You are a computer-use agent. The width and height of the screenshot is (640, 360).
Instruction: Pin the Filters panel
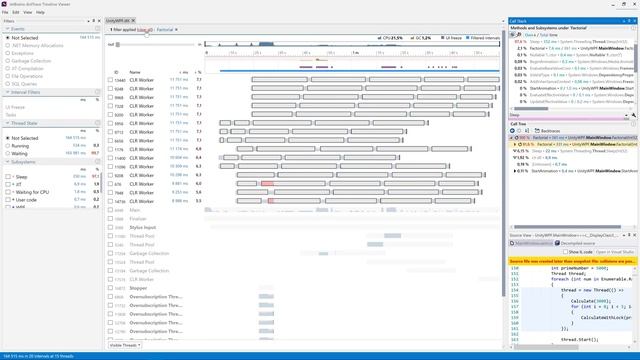[93, 21]
